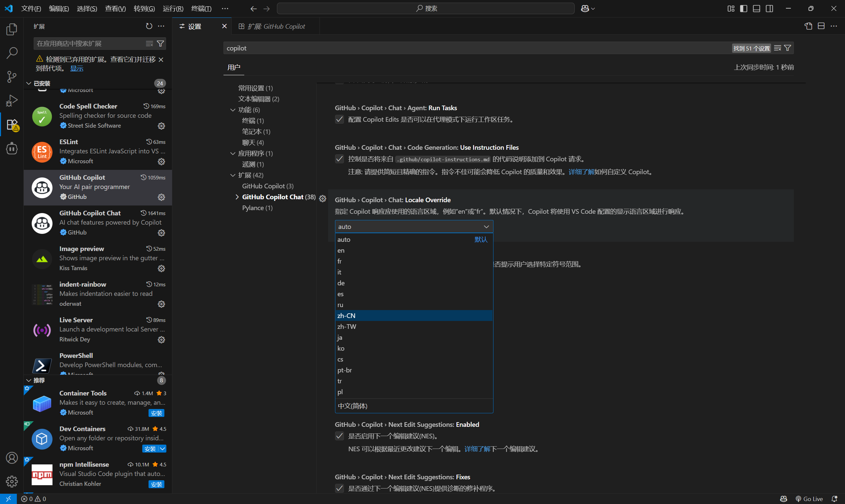Viewport: 845px width, 504px height.
Task: Open Settings JSON file icon
Action: coord(808,26)
